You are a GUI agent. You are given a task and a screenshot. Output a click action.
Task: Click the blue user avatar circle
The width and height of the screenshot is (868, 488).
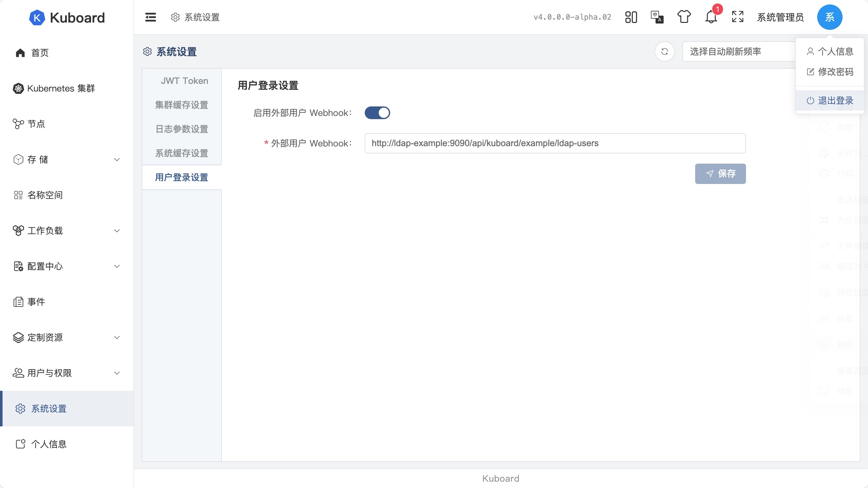pyautogui.click(x=829, y=17)
